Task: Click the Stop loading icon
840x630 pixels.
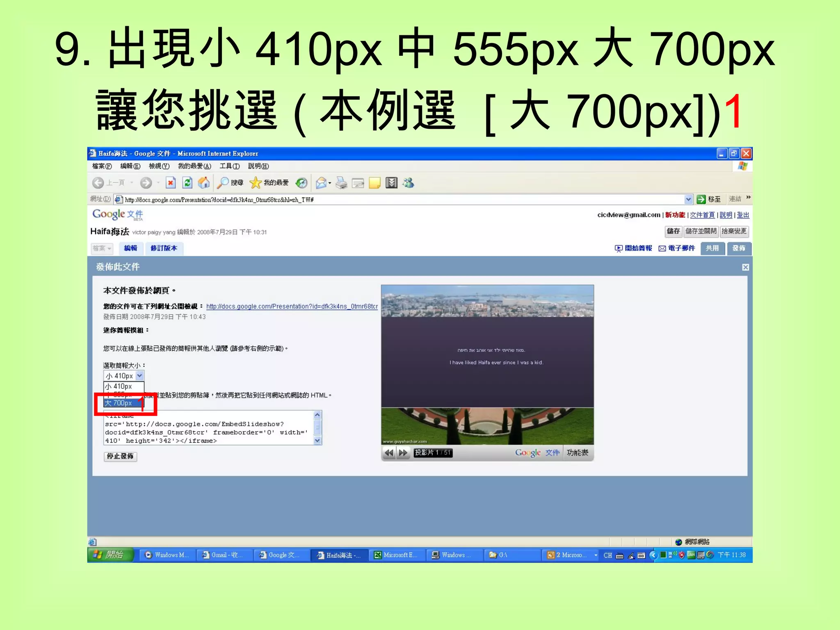Action: point(171,183)
